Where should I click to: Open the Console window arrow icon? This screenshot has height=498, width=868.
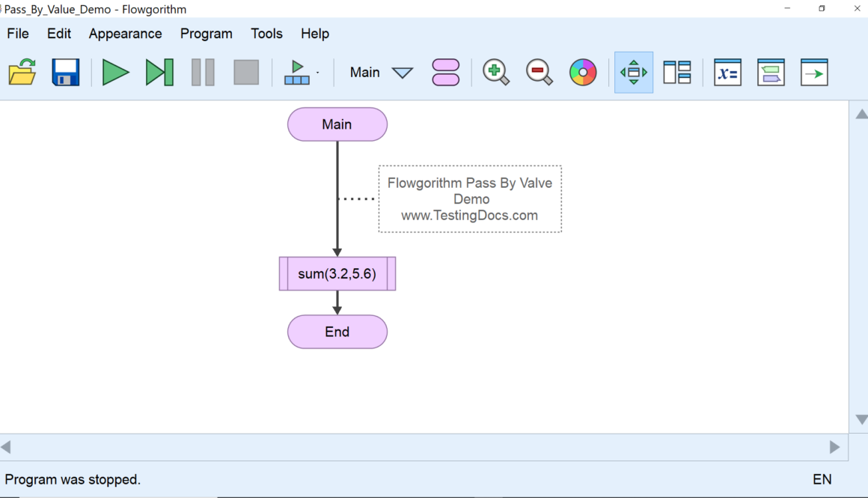pos(814,72)
